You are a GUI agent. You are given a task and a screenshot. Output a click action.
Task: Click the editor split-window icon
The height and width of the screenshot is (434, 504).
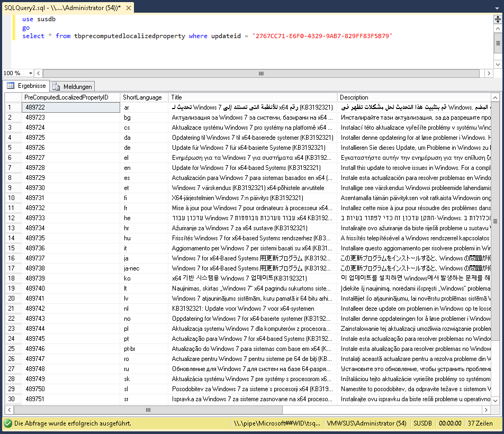[x=498, y=19]
